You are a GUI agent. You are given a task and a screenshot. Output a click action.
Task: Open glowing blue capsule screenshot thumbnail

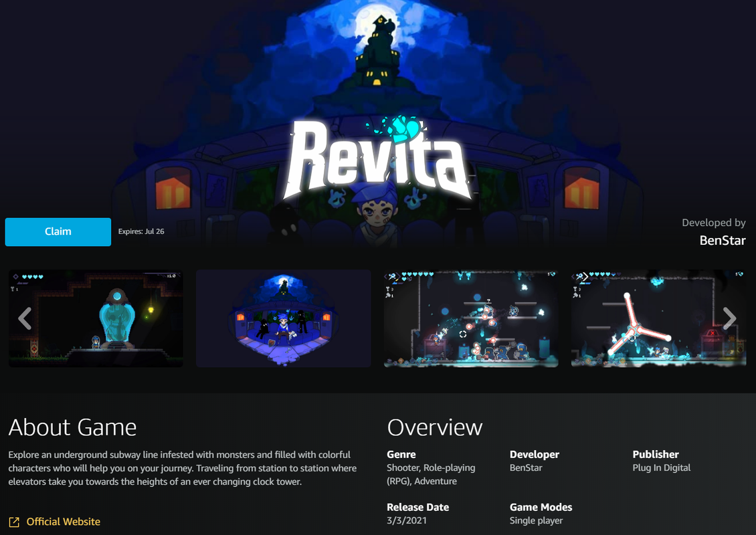click(96, 318)
